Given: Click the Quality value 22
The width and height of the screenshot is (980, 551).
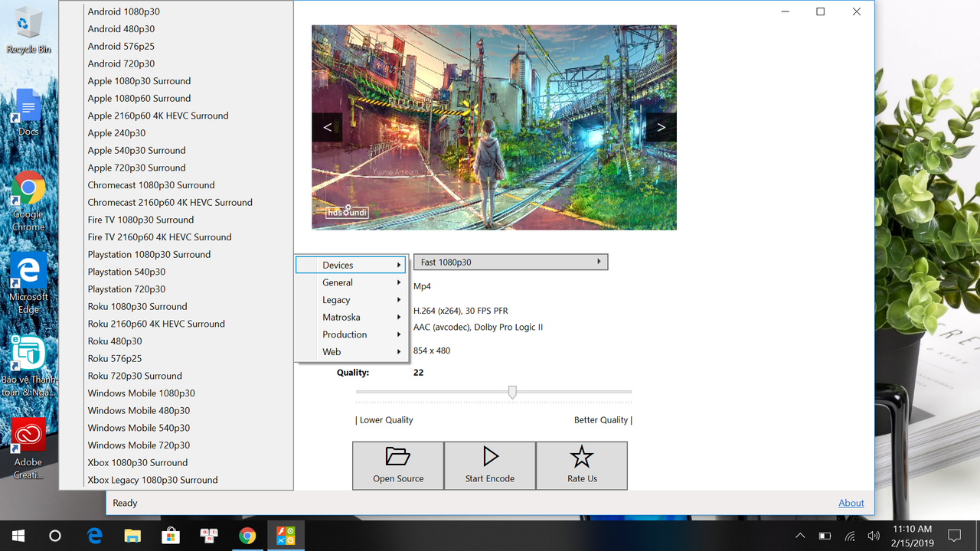Looking at the screenshot, I should point(418,373).
